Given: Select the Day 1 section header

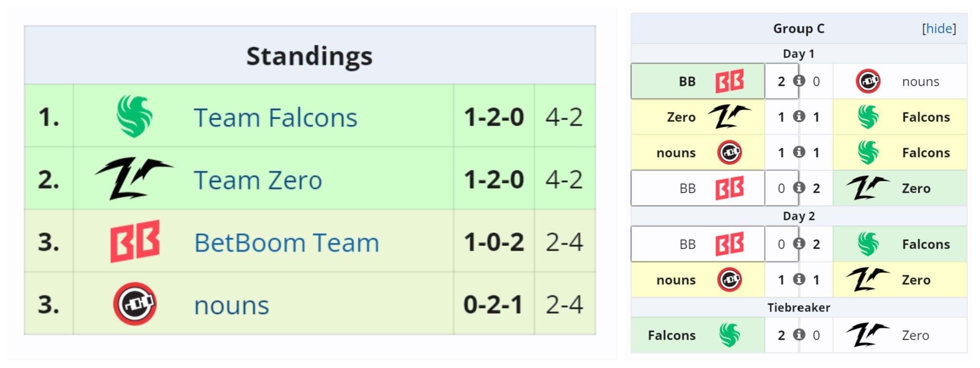Looking at the screenshot, I should 798,54.
